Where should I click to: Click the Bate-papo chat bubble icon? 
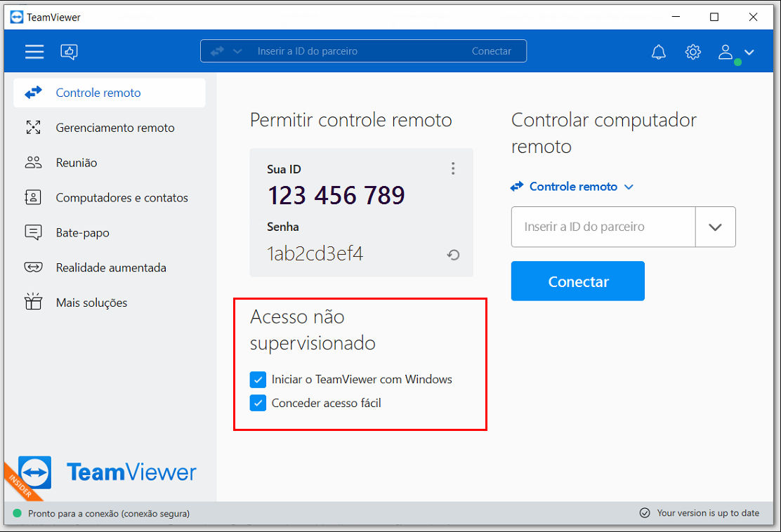[33, 232]
